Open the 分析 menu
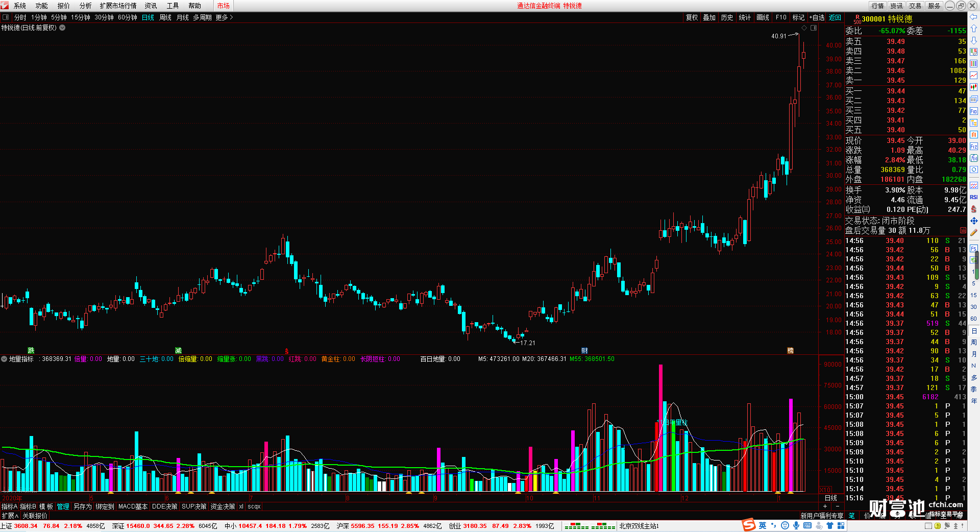This screenshot has height=532, width=980. (x=86, y=6)
